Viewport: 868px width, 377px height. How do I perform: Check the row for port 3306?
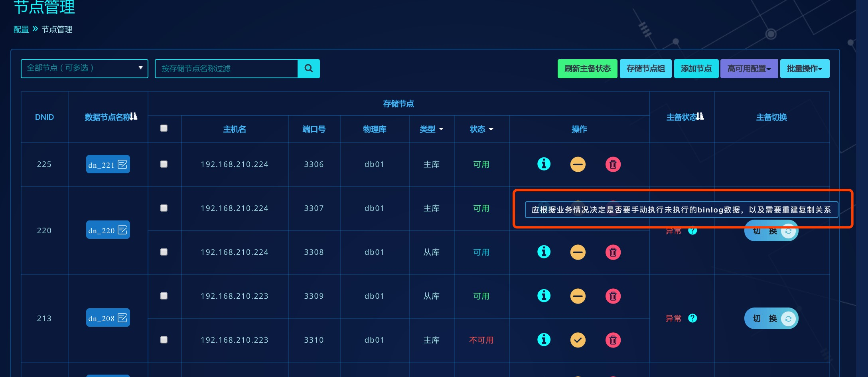tap(164, 164)
